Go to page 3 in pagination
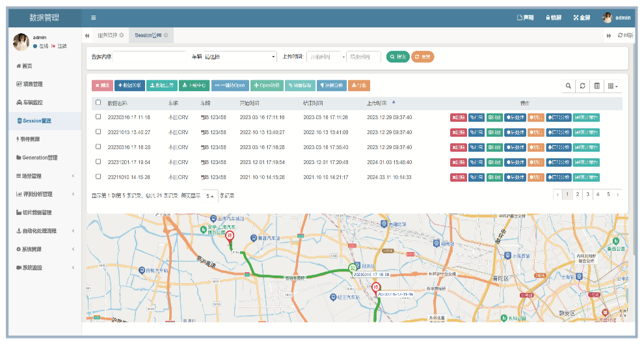Viewport: 644px width, 345px height. pos(588,195)
